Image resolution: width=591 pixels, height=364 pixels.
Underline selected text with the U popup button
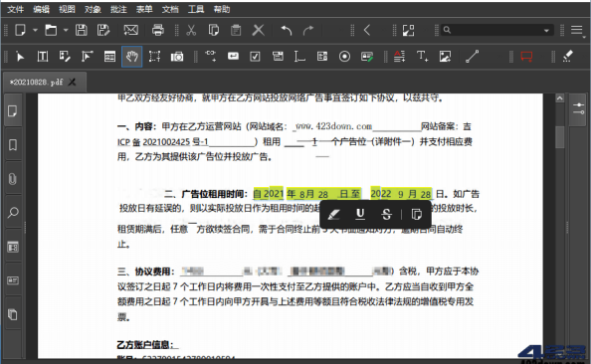tap(360, 215)
